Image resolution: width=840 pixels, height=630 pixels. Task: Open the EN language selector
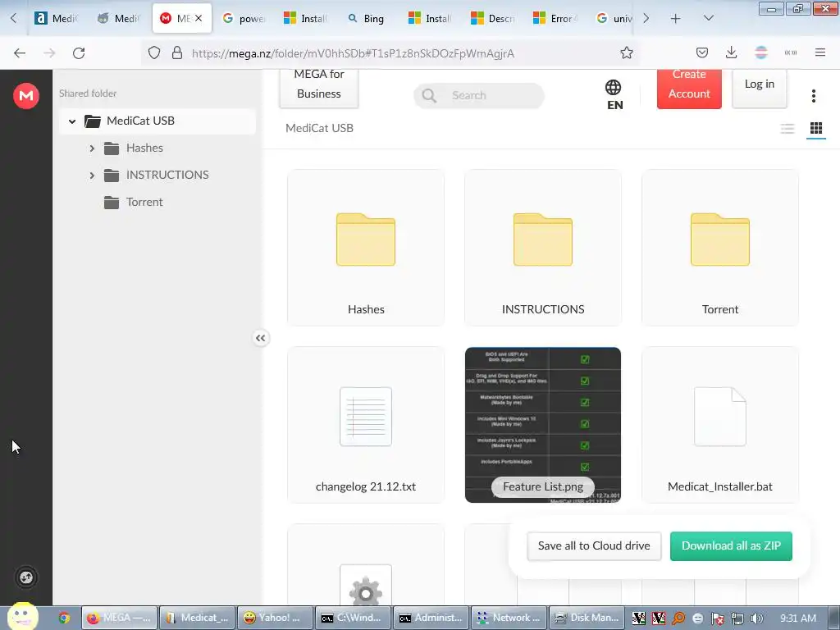click(614, 95)
